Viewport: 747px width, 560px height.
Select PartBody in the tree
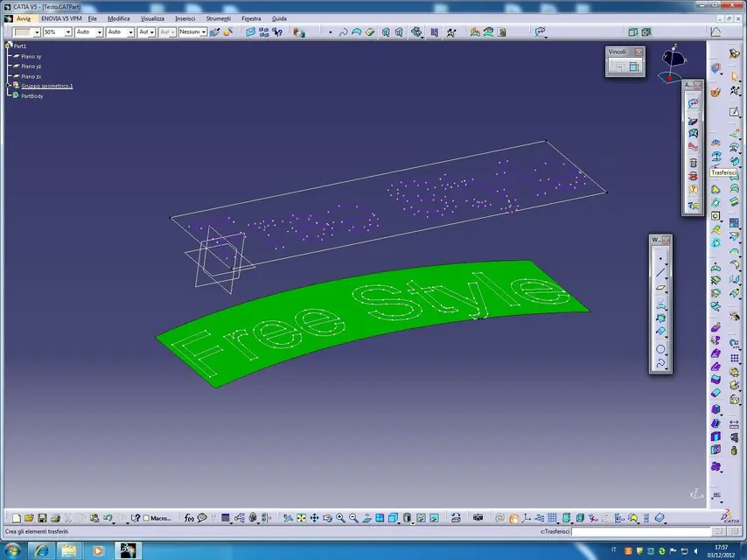tap(31, 95)
